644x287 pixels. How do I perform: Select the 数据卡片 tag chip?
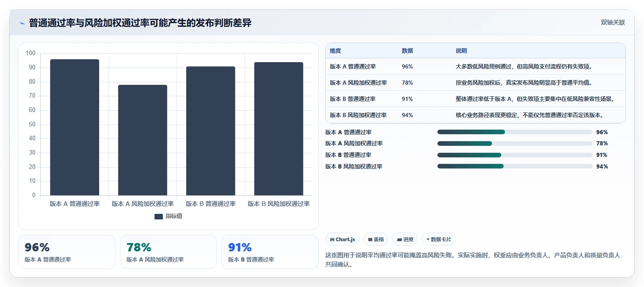click(x=439, y=239)
